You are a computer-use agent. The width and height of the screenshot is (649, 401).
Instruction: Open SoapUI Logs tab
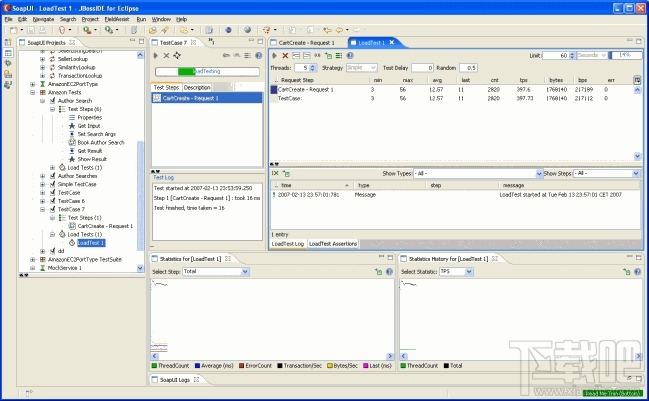pyautogui.click(x=175, y=379)
